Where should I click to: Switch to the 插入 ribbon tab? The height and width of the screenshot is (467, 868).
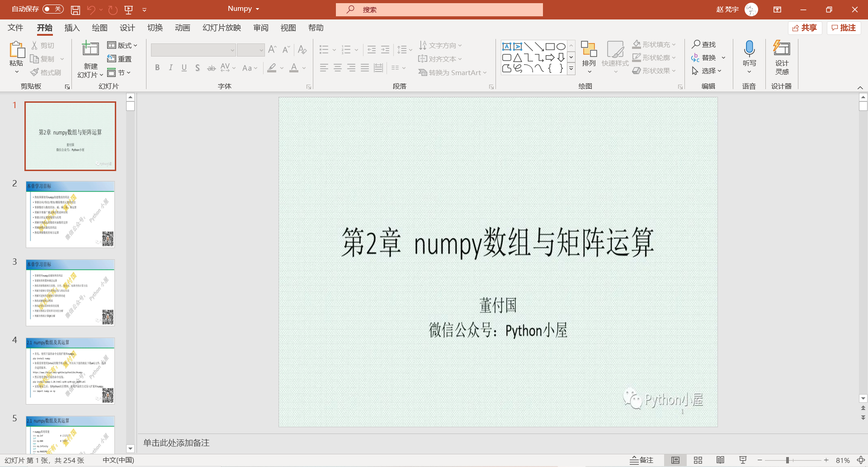(x=71, y=28)
